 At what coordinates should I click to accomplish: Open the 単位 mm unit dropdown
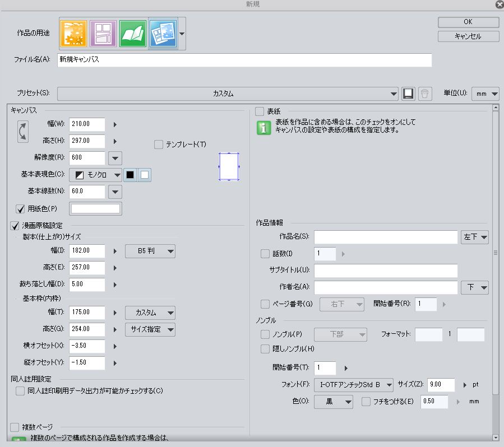pos(485,94)
